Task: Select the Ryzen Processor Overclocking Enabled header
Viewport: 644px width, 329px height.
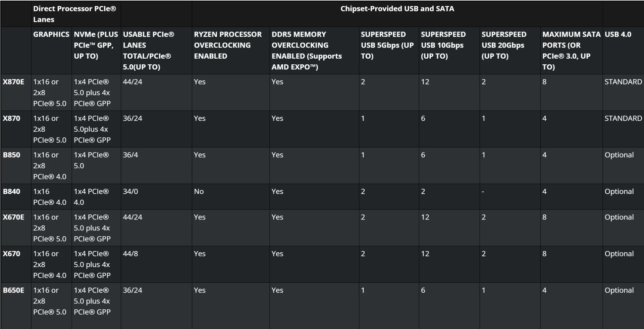Action: click(227, 45)
